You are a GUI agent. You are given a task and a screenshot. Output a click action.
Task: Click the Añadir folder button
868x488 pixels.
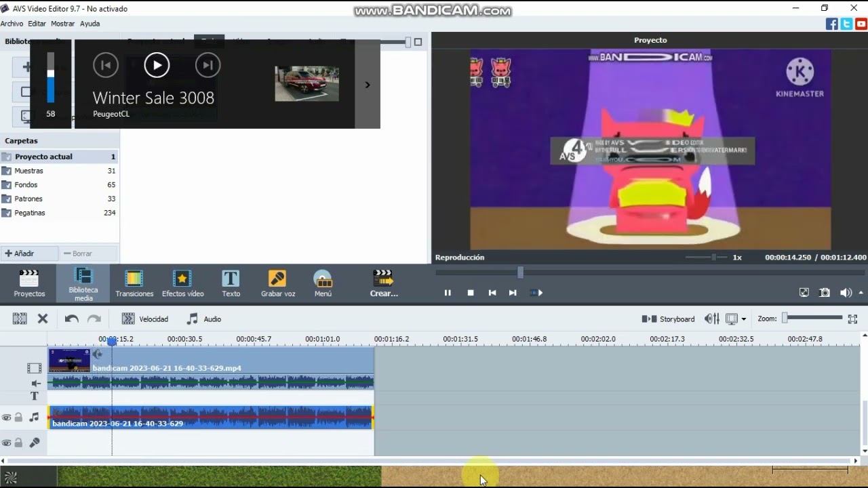[x=28, y=253]
